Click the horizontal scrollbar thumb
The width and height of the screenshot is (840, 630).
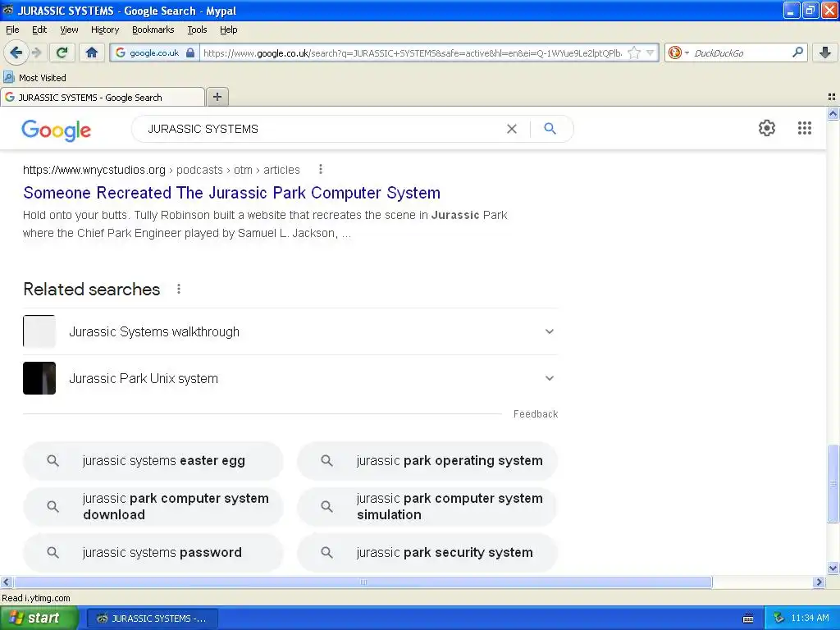[363, 582]
